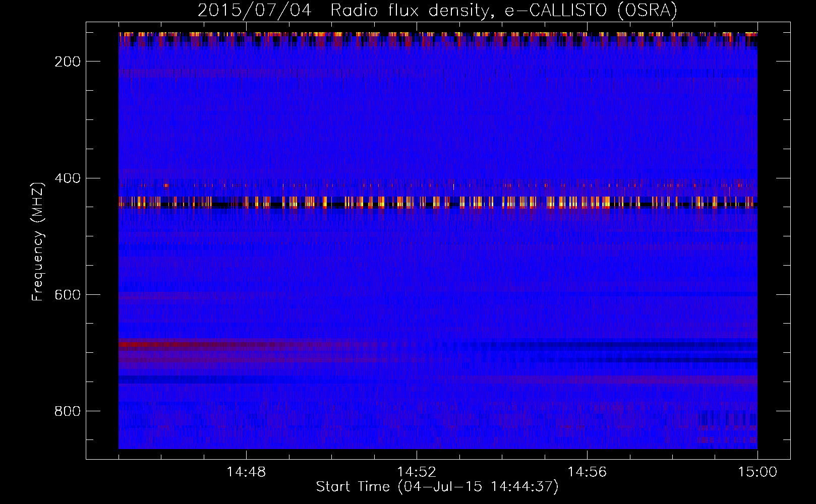The width and height of the screenshot is (816, 504).
Task: Click the '15:00' time tick label
Action: tap(757, 472)
